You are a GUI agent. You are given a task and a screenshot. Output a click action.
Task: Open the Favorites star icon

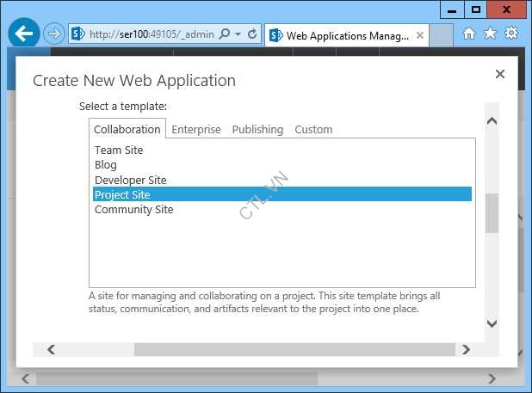490,34
